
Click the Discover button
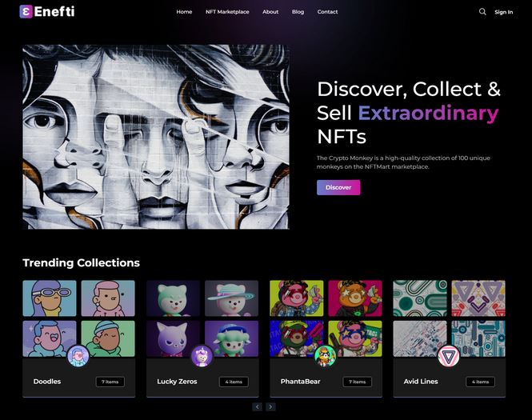338,187
